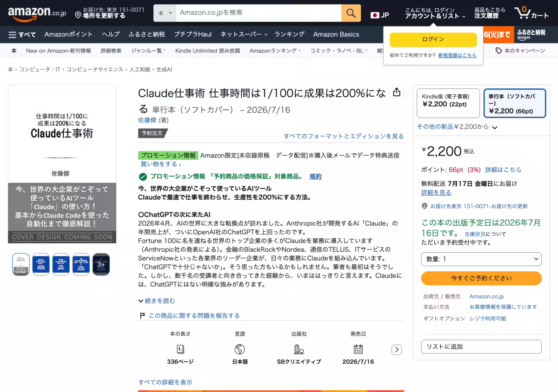Click the Japan flag language selector
The image size is (558, 392).
tap(379, 15)
